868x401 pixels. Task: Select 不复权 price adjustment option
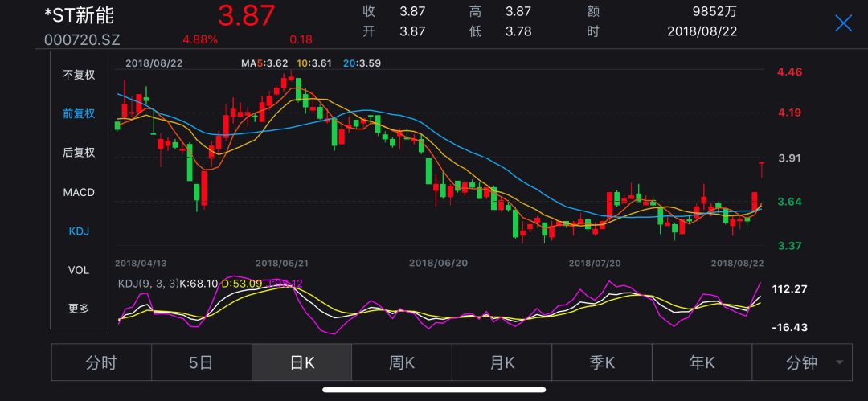(79, 75)
